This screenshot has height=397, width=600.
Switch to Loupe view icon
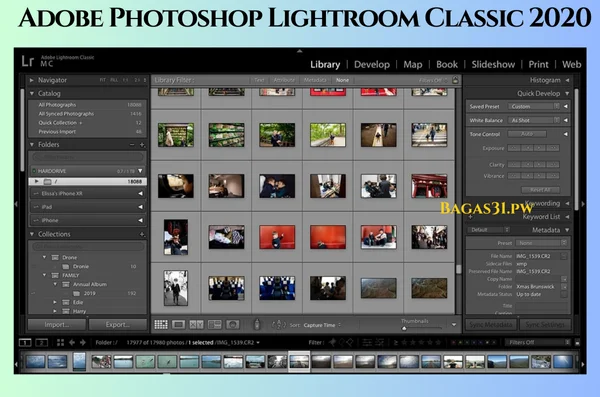[x=178, y=325]
